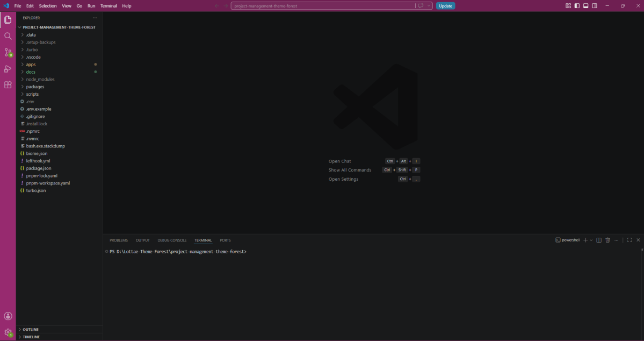Switch to the OUTPUT tab
This screenshot has height=341, width=644.
click(x=142, y=240)
